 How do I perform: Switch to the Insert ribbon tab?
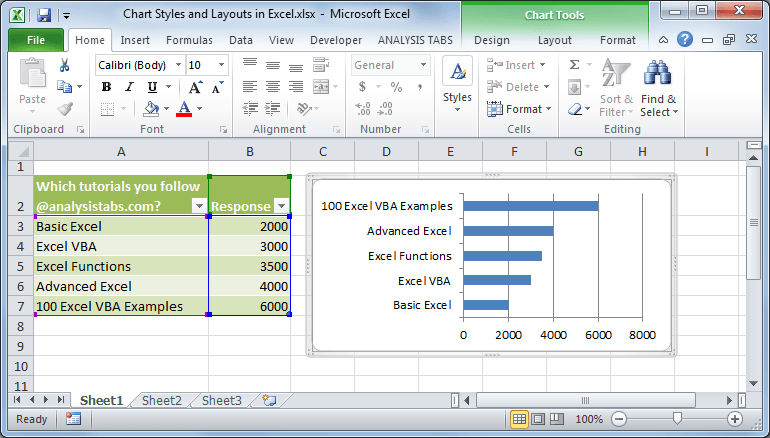[x=135, y=40]
